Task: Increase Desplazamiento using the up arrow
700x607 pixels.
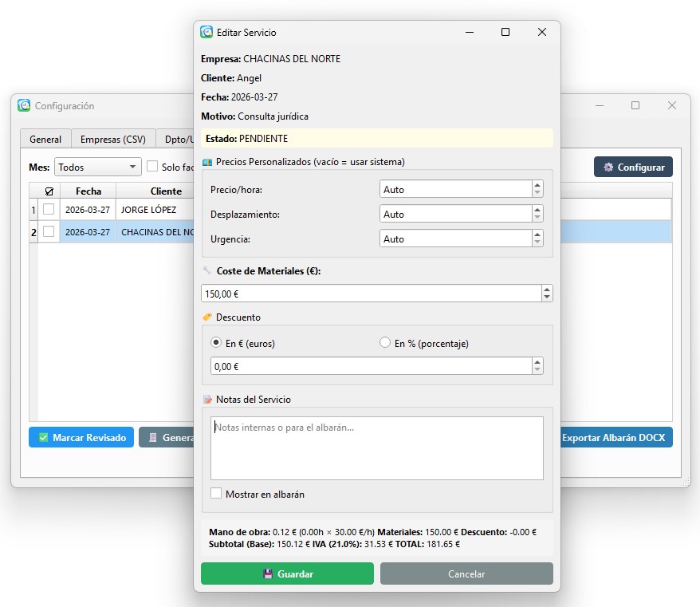Action: point(537,210)
